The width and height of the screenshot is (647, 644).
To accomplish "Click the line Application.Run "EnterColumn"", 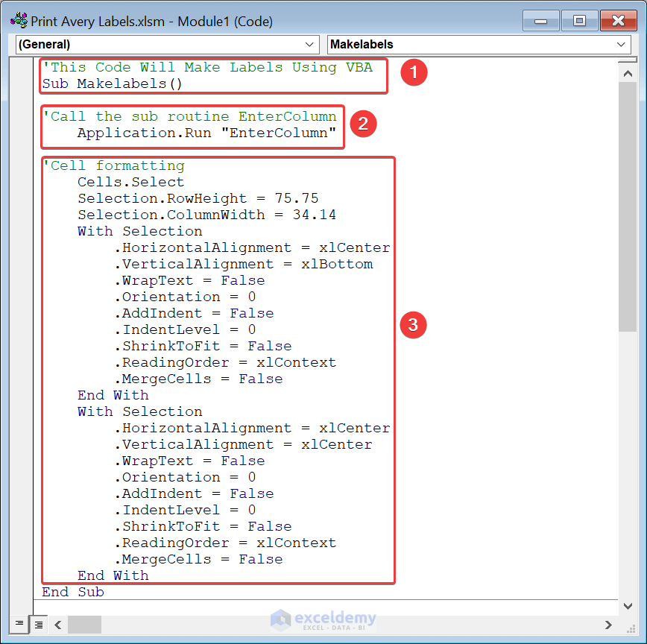I will click(x=206, y=133).
